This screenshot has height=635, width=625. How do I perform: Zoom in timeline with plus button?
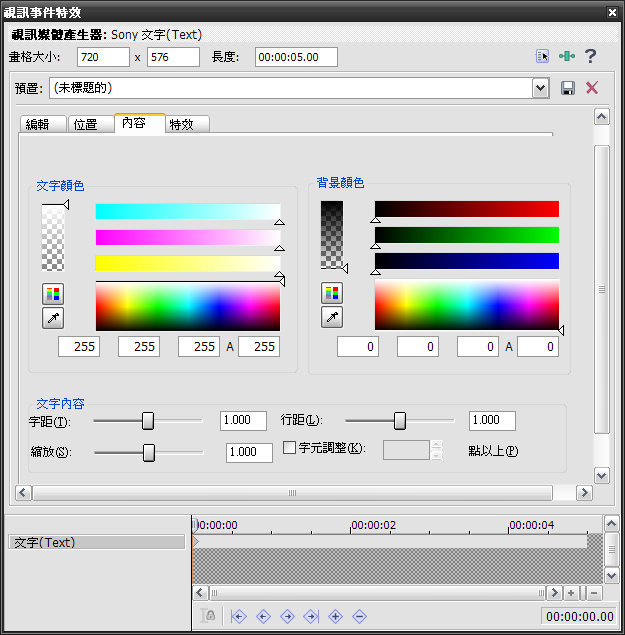pos(571,593)
